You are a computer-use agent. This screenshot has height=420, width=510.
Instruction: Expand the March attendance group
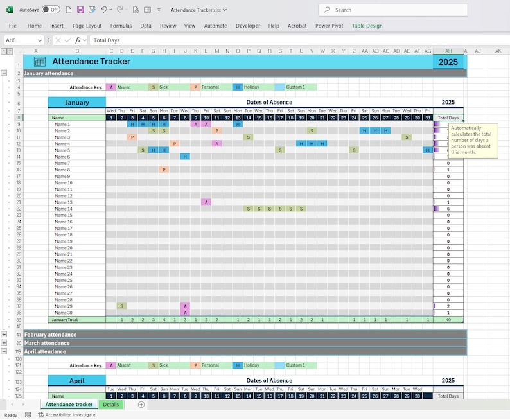coord(4,343)
